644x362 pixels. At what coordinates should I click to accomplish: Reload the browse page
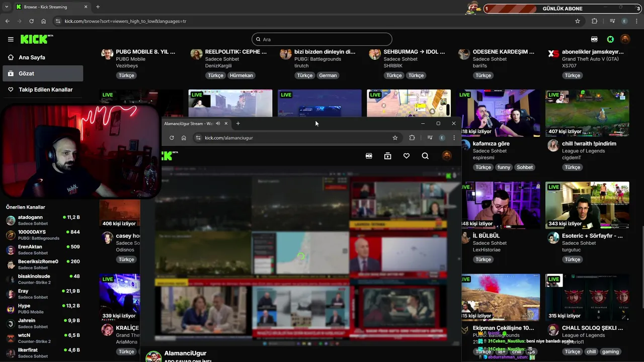[x=31, y=21]
